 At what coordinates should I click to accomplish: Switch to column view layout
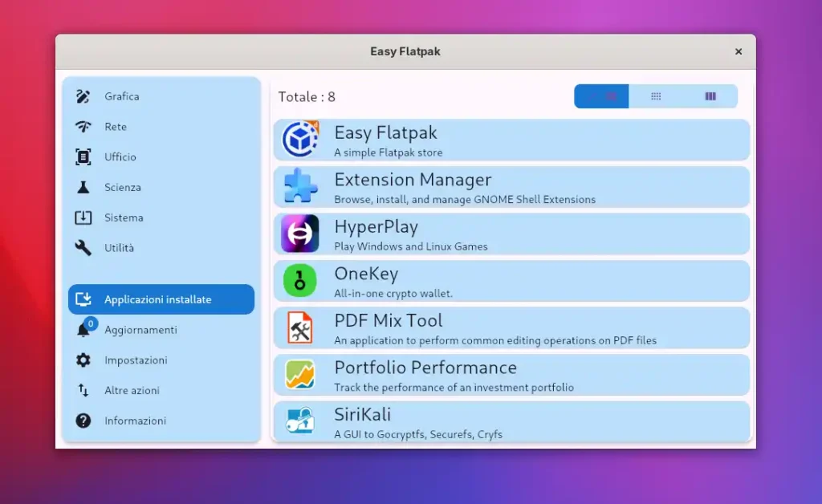click(x=710, y=96)
